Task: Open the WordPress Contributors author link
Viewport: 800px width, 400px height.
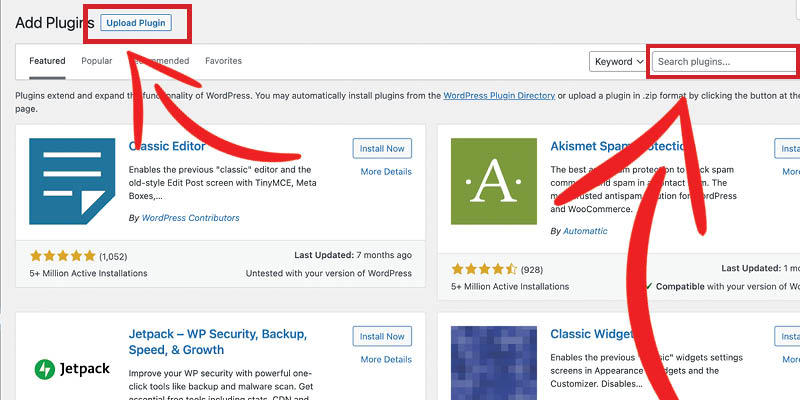Action: [x=190, y=218]
